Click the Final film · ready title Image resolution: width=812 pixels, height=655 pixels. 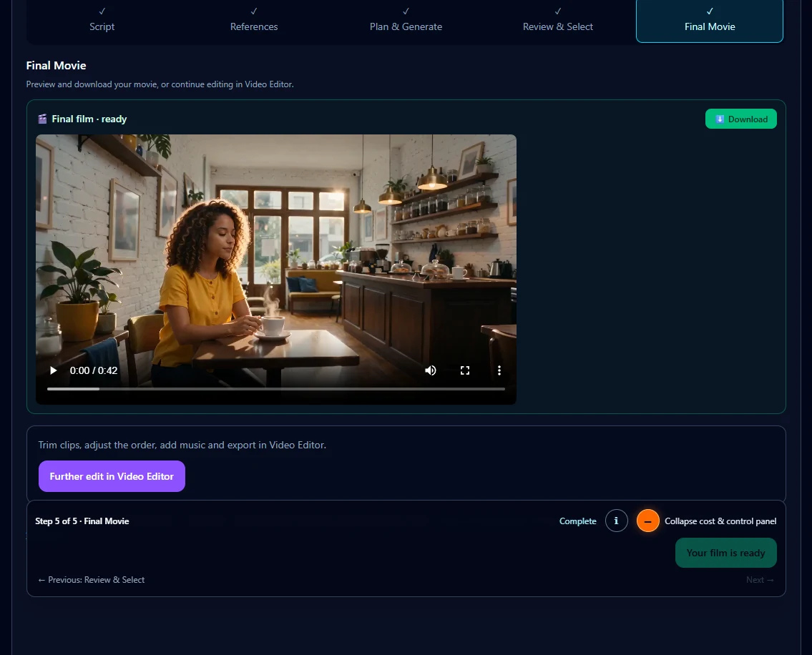[x=89, y=119]
